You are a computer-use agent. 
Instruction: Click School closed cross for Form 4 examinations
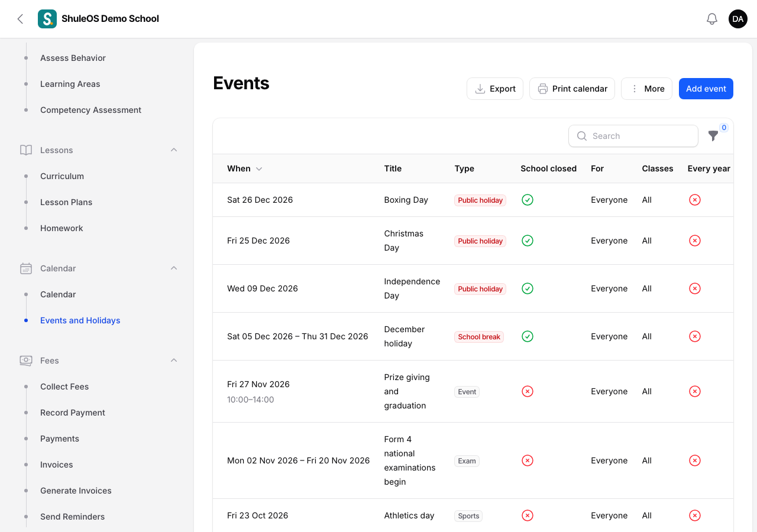coord(528,460)
